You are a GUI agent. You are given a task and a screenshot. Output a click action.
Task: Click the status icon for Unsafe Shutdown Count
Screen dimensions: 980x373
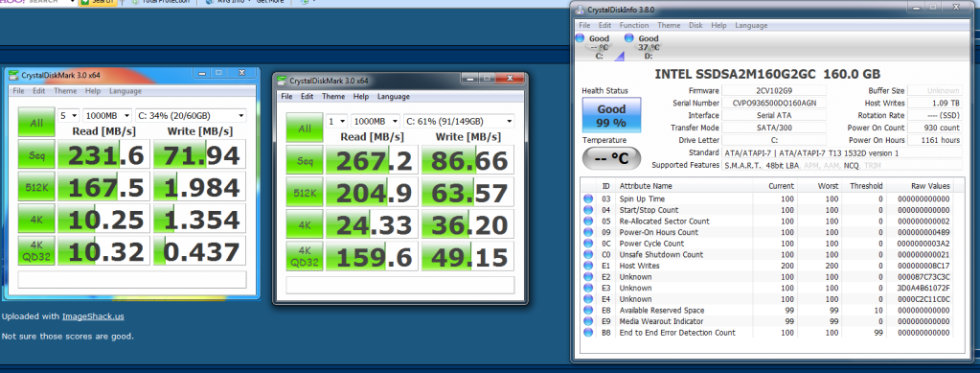click(588, 255)
